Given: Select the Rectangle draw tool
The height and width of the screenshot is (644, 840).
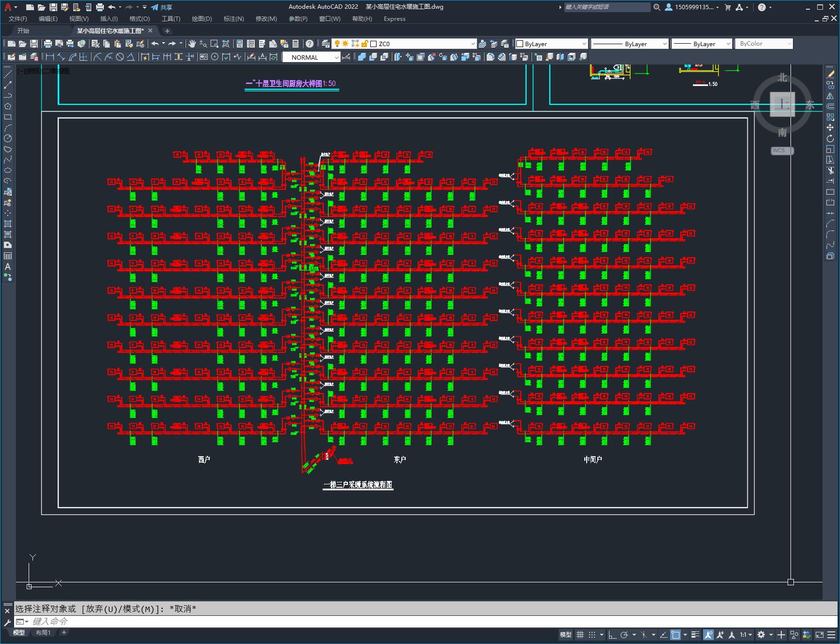Looking at the screenshot, I should pyautogui.click(x=8, y=117).
